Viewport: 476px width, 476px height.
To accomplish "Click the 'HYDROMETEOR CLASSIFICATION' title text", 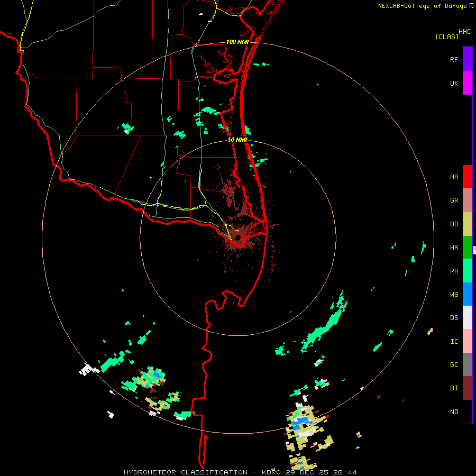I will pos(186,472).
